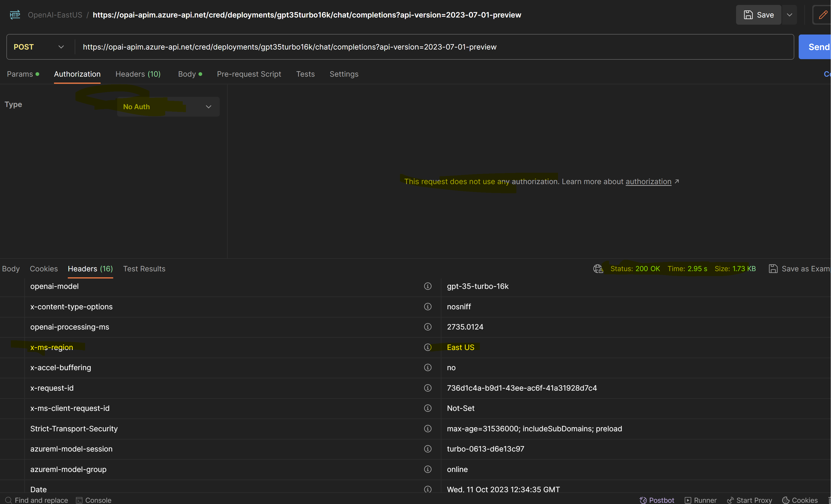Expand the POST method dropdown
Image resolution: width=831 pixels, height=504 pixels.
pos(61,47)
